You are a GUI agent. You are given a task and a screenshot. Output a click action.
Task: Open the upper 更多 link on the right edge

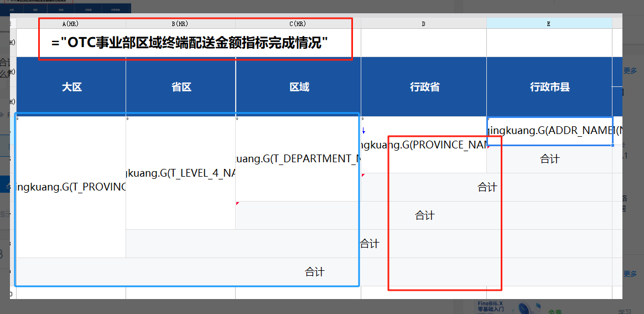(630, 71)
